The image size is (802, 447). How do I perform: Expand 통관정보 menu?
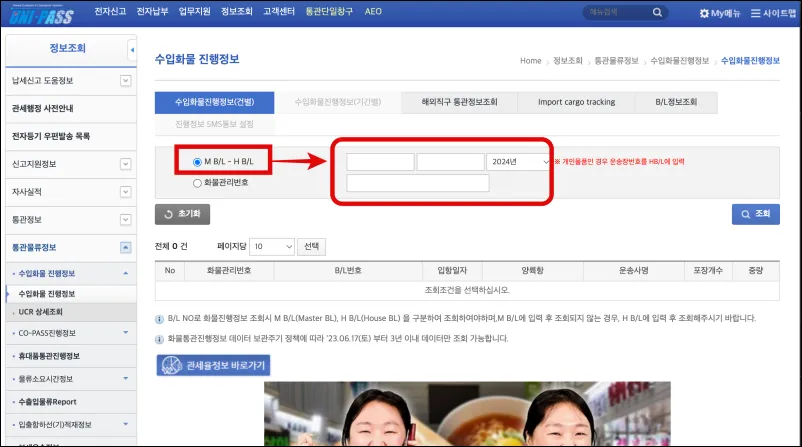coord(125,220)
